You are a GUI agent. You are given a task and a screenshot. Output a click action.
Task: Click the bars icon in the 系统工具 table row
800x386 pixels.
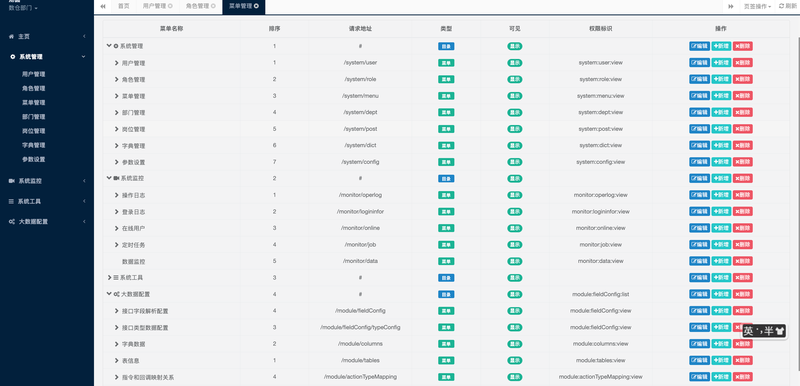click(116, 278)
